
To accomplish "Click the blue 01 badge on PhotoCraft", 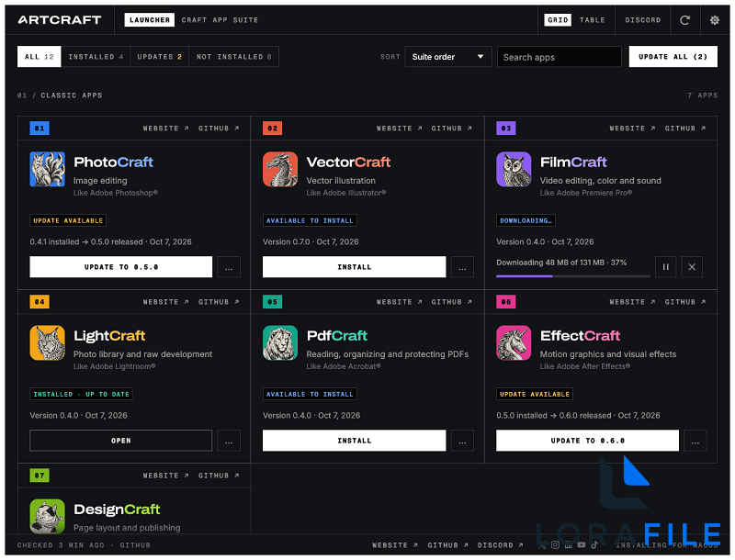I will coord(40,129).
